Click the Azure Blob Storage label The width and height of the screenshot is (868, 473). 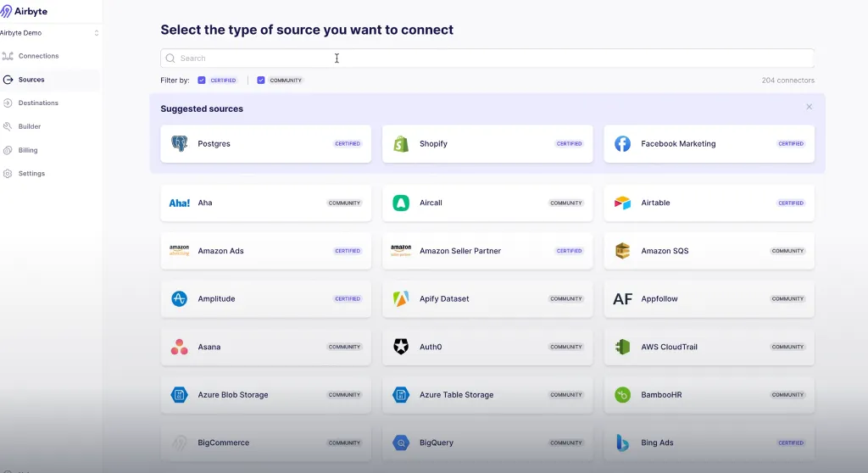point(233,395)
